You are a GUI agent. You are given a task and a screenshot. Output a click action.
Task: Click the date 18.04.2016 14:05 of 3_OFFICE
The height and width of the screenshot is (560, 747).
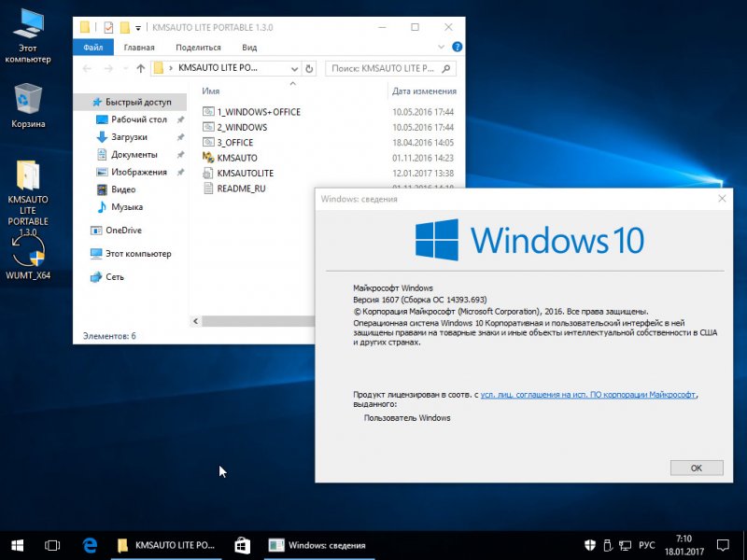[423, 143]
